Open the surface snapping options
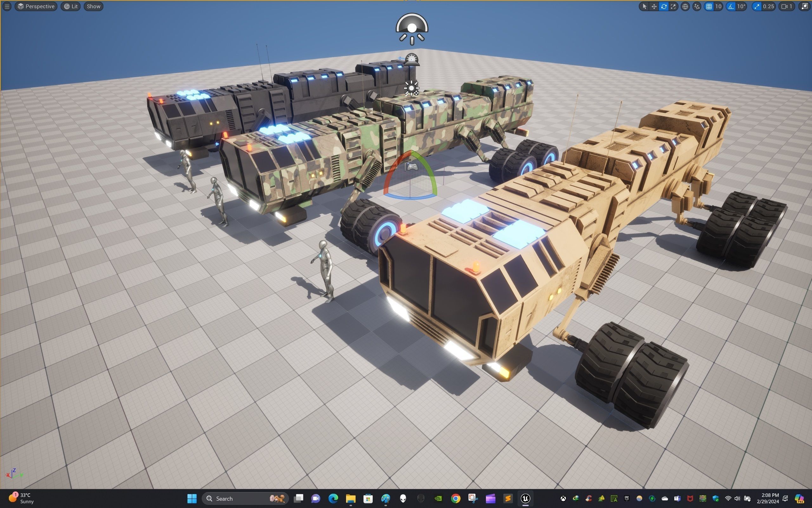The image size is (812, 508). (697, 6)
